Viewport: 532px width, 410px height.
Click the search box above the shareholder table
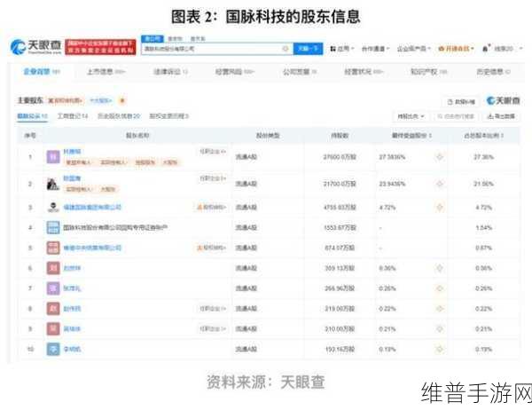pos(456,116)
